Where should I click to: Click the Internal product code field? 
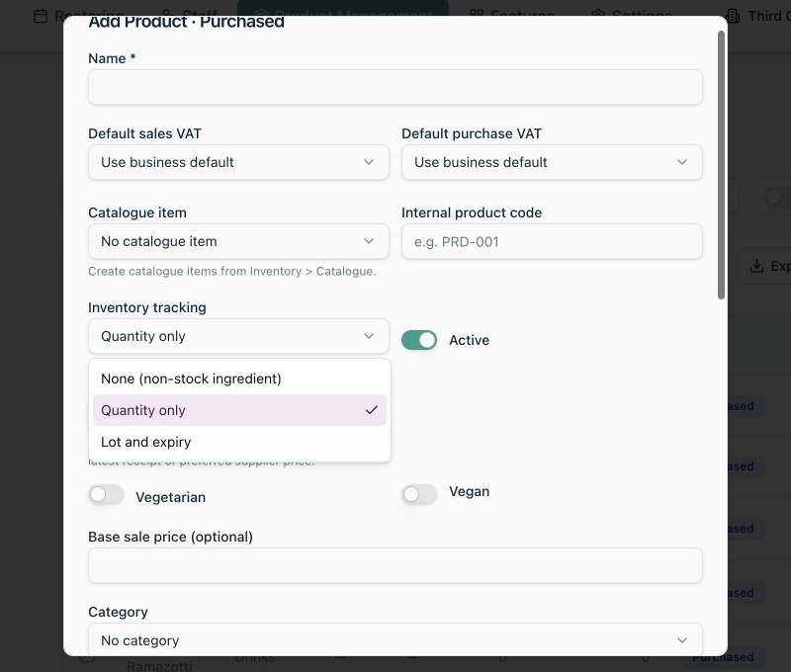point(552,241)
